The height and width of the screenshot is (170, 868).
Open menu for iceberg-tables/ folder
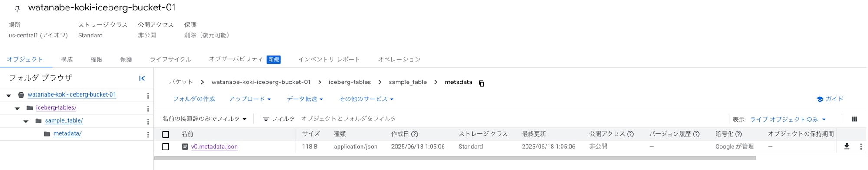(x=148, y=109)
